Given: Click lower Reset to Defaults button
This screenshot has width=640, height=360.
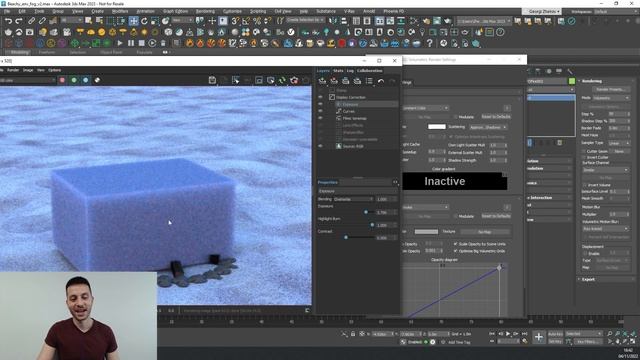Looking at the screenshot, I should 496,216.
